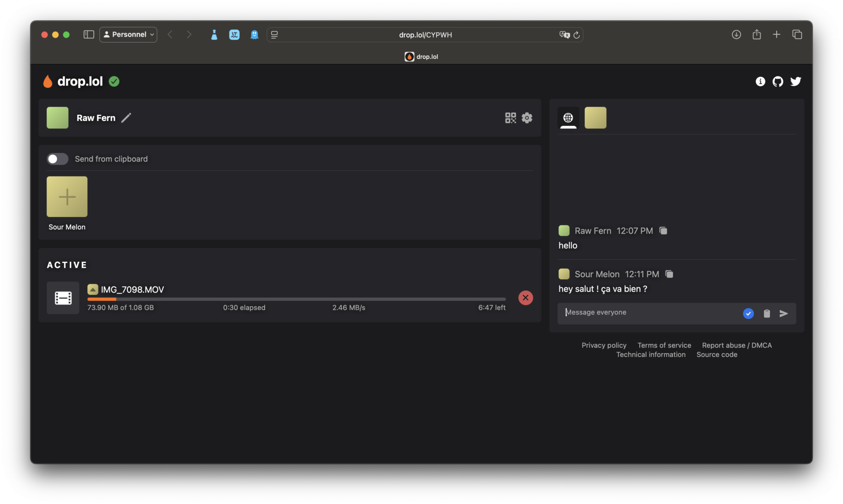The height and width of the screenshot is (504, 843).
Task: Click the IMG_7098.MOV file name
Action: [132, 290]
